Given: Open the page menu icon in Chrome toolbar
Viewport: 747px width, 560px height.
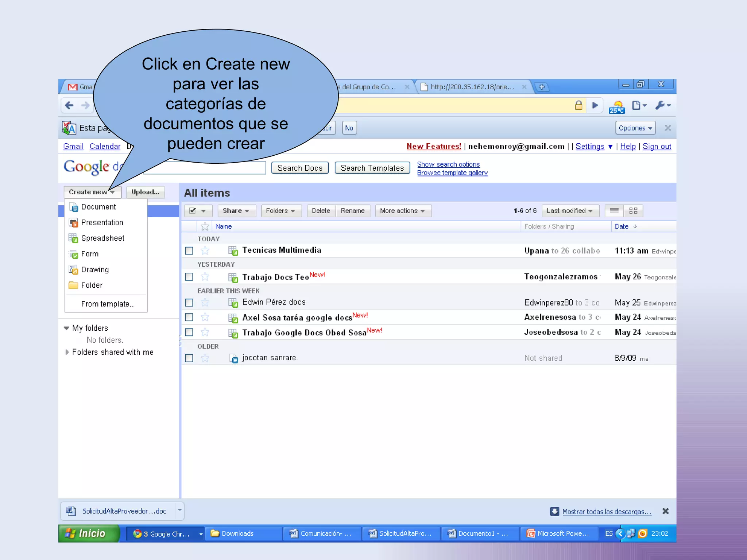Looking at the screenshot, I should click(639, 105).
